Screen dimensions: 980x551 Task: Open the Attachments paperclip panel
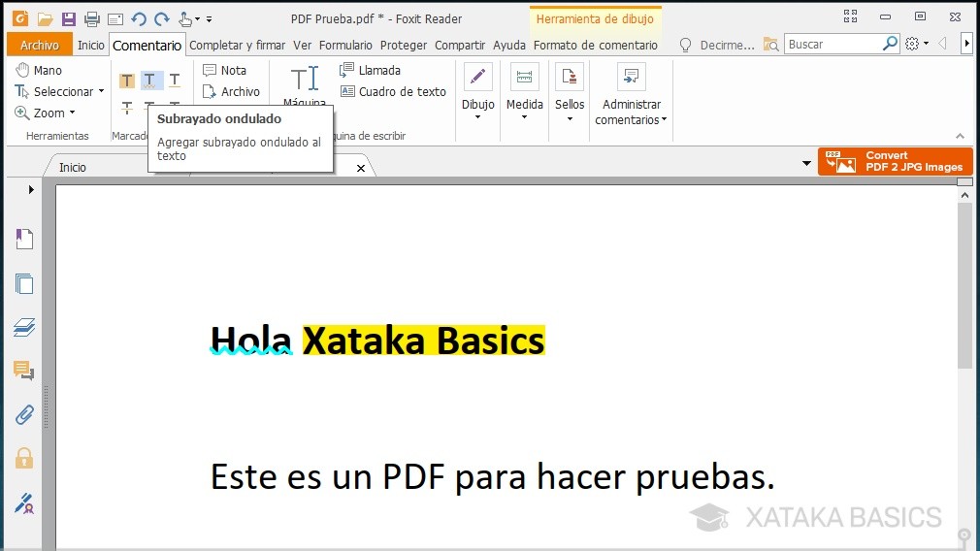[24, 415]
